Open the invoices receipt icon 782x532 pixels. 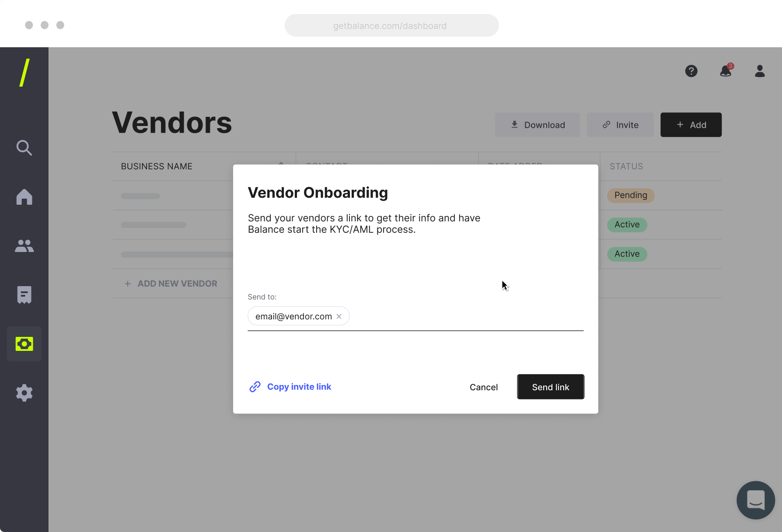24,295
